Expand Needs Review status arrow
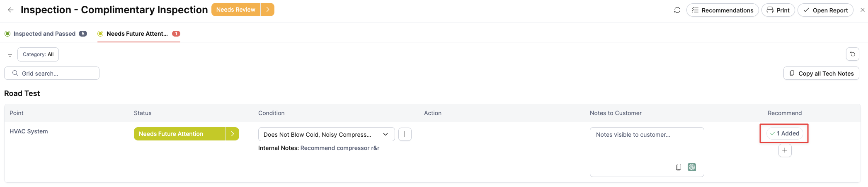 click(268, 10)
